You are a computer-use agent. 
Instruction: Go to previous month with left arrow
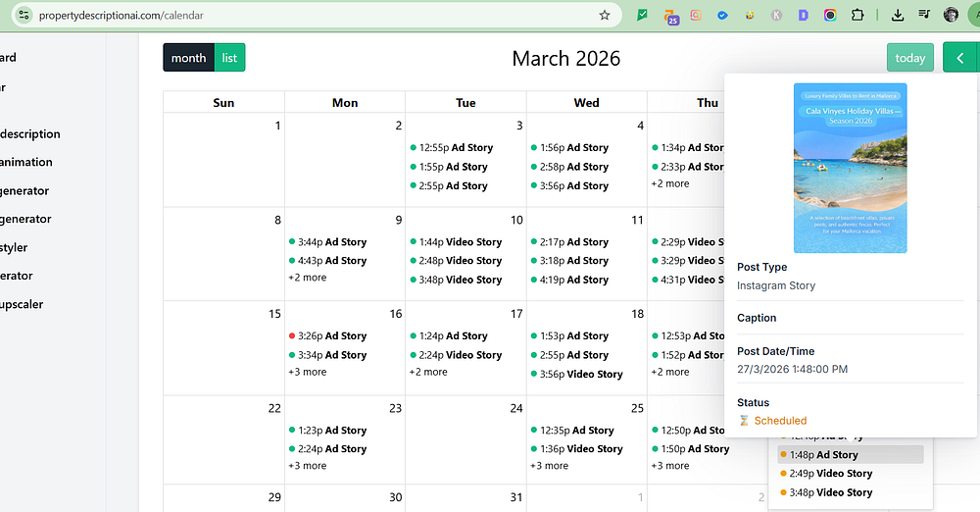pos(960,58)
